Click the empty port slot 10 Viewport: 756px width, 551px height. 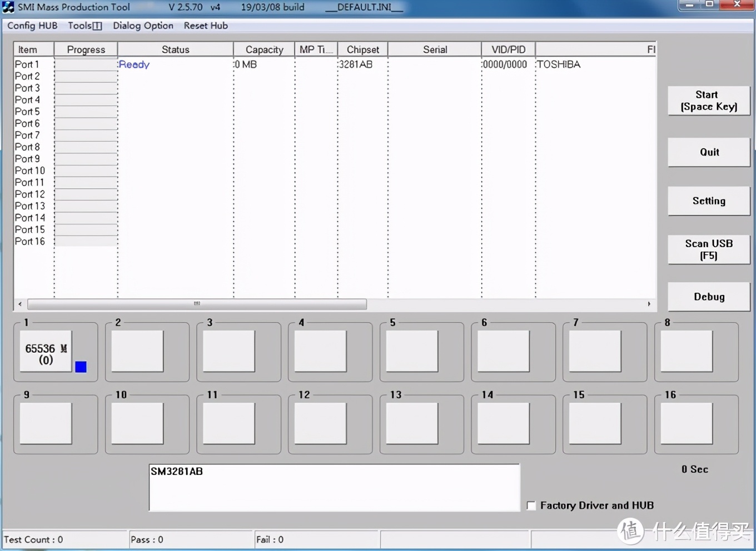point(137,424)
